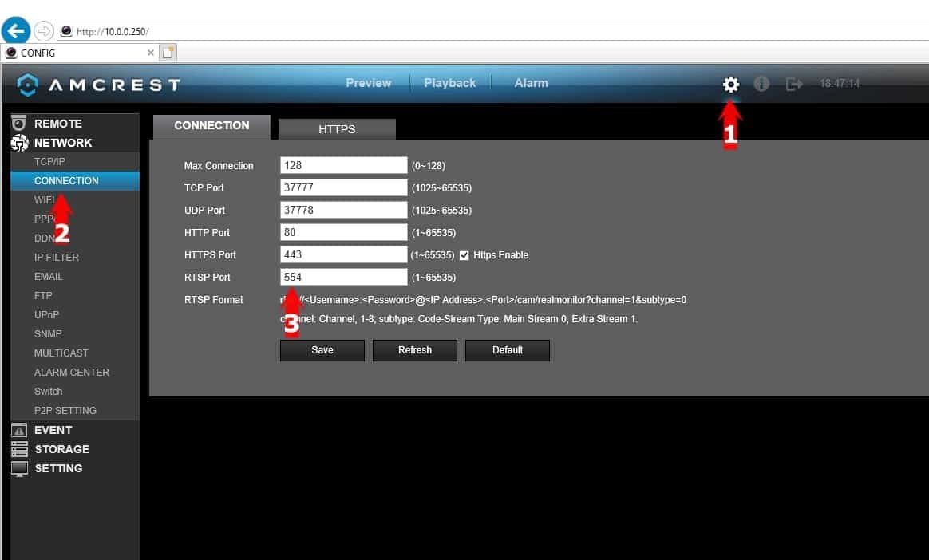
Task: Select IP FILTER in the network list
Action: tap(57, 258)
